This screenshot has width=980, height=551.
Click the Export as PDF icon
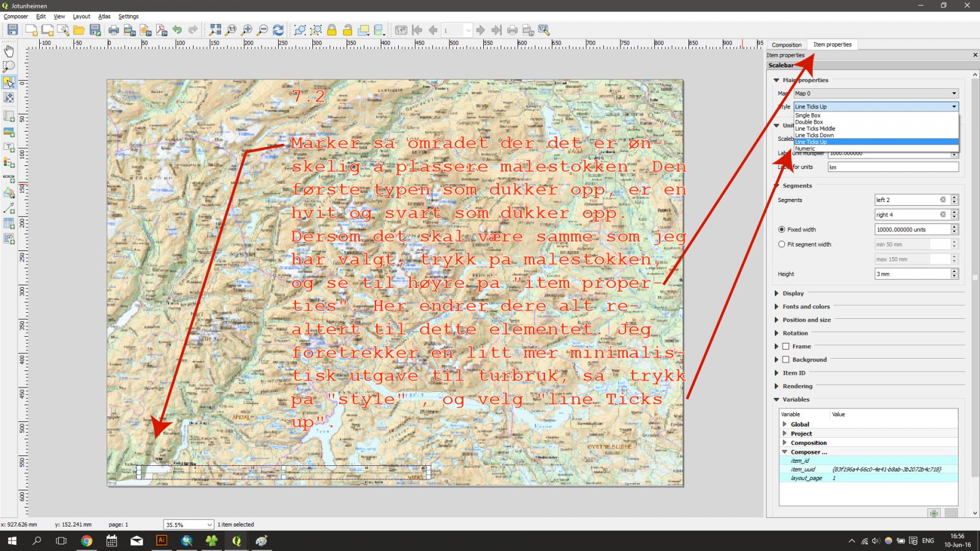pos(161,30)
